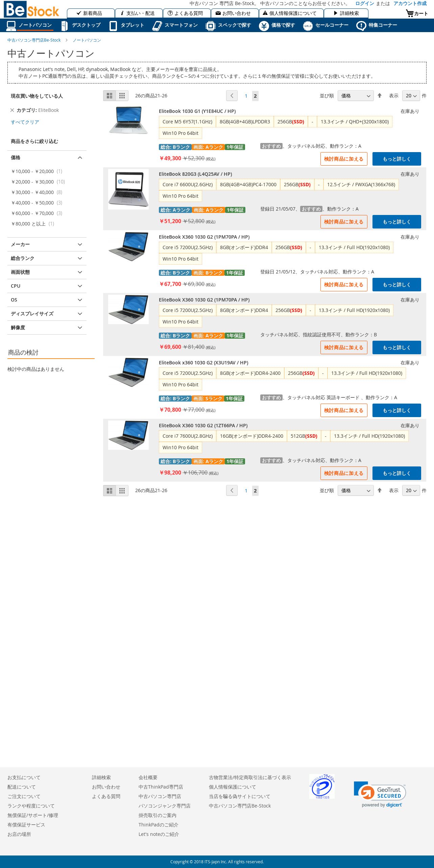Switch to grid view in bottom toolbar
Viewport: 434px width, 868px height.
tap(122, 490)
